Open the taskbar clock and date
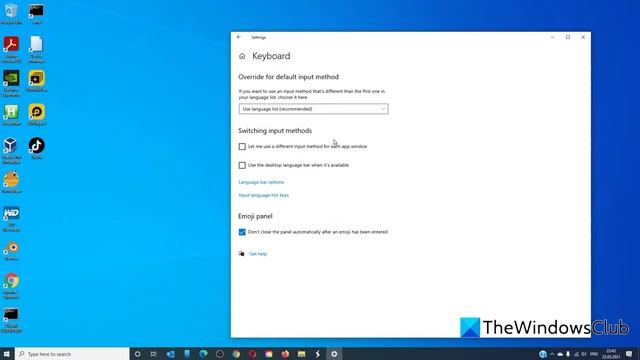 [611, 354]
